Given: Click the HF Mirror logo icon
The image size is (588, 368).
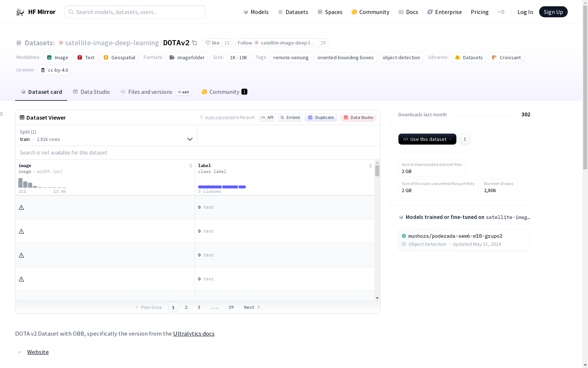Looking at the screenshot, I should [20, 12].
